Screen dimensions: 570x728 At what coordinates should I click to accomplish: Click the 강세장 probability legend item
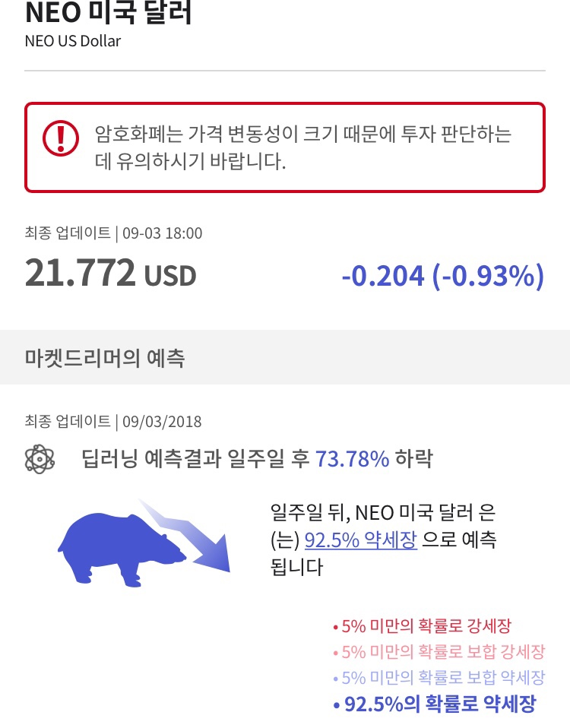click(424, 627)
